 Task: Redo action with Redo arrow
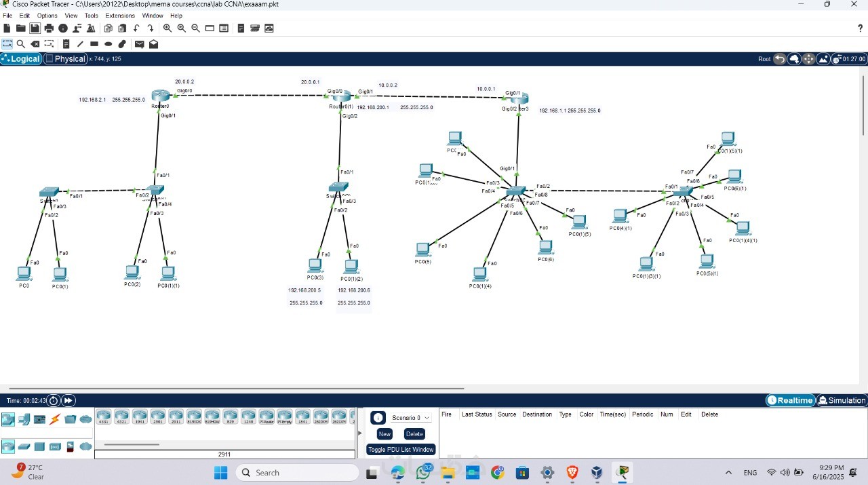151,28
